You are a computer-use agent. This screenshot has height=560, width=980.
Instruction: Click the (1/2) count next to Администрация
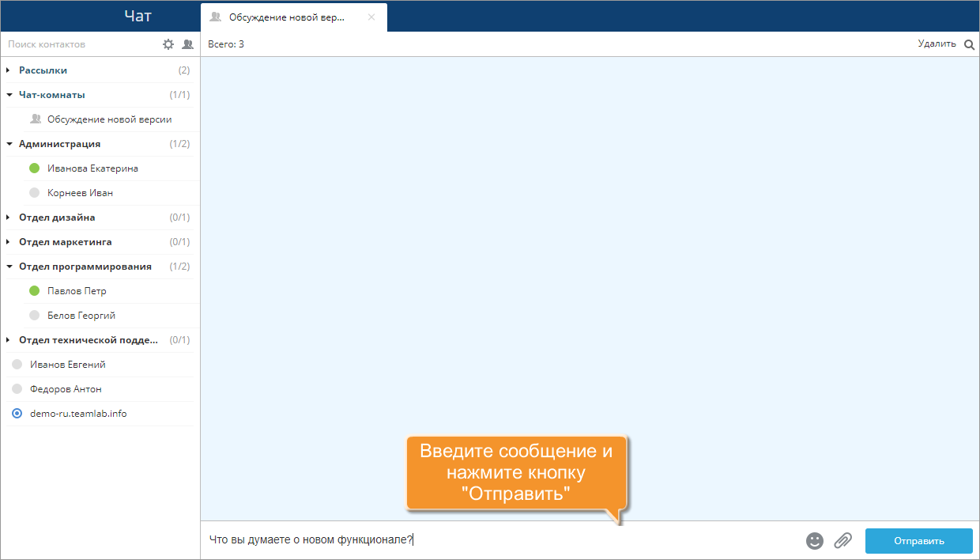180,144
